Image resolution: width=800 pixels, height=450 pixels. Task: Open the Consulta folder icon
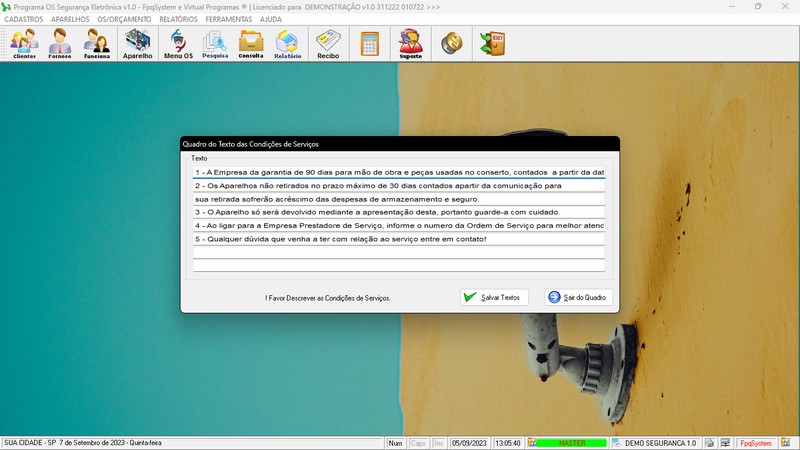[251, 44]
